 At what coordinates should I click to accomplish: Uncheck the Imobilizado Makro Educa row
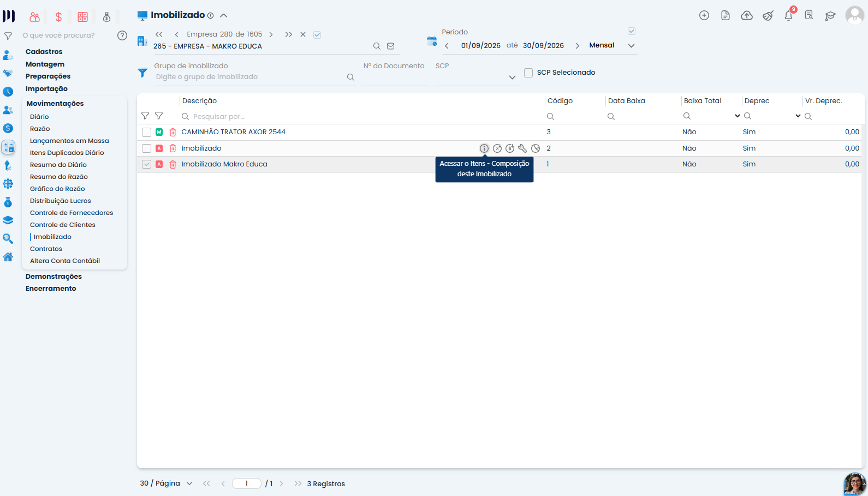click(146, 164)
